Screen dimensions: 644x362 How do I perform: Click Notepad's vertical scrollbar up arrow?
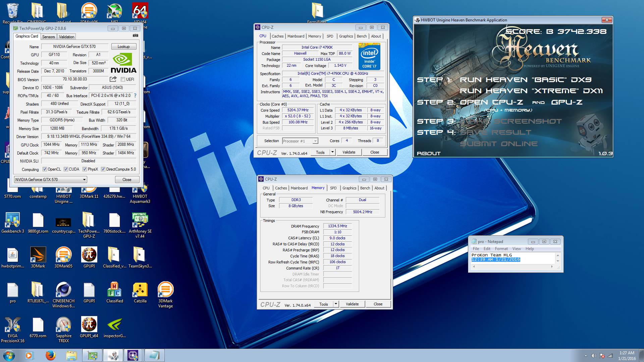558,255
